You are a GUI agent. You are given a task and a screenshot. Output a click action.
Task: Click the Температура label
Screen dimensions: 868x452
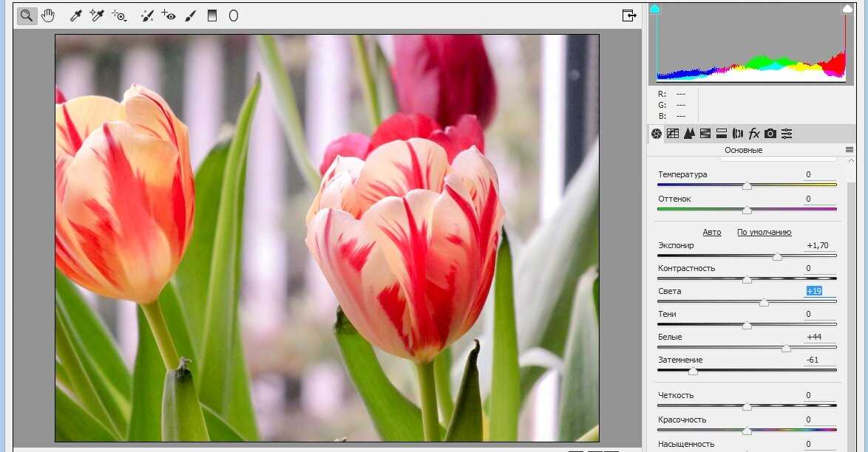point(682,175)
